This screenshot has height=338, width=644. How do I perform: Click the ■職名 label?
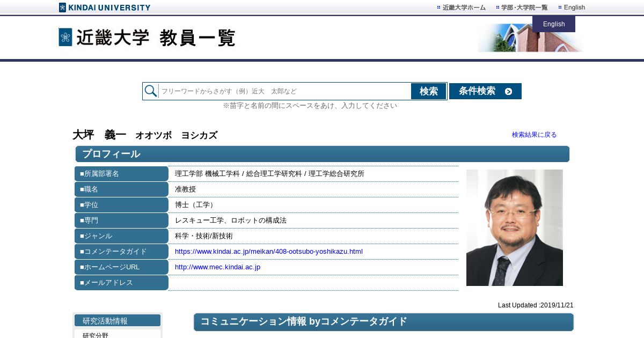(x=121, y=189)
